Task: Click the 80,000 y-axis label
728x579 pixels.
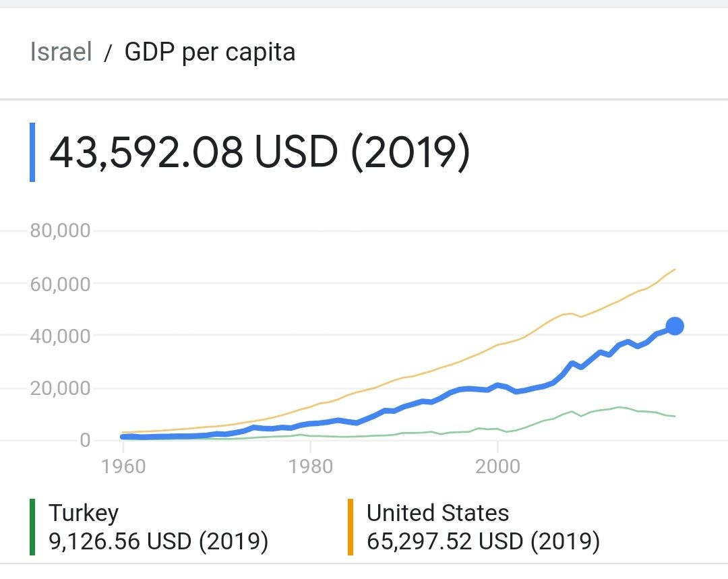Action: click(60, 231)
